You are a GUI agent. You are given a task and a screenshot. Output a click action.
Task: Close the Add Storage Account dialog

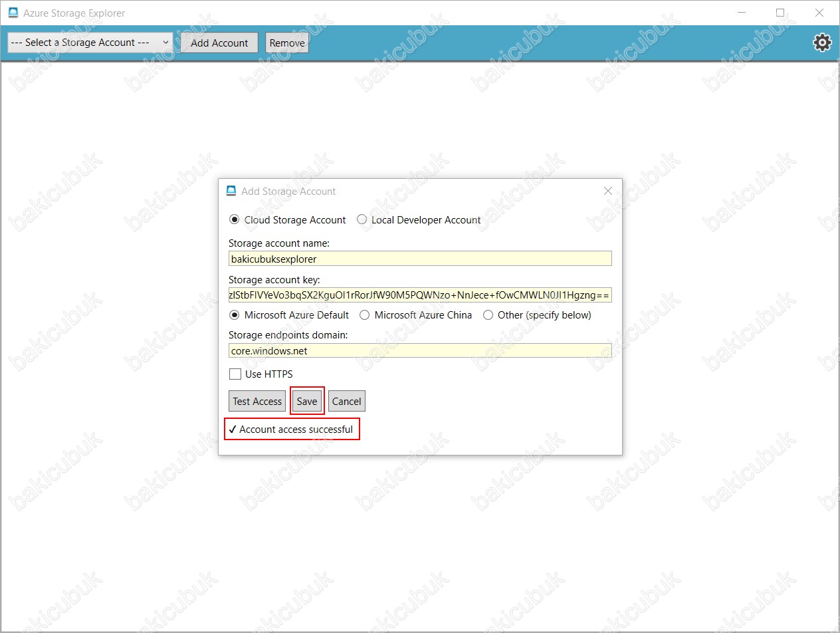point(607,191)
